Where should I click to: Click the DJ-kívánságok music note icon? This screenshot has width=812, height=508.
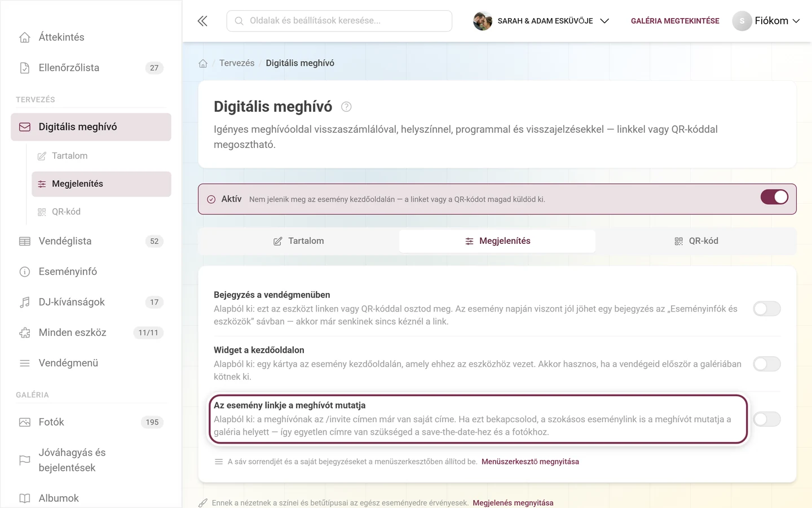click(x=25, y=302)
